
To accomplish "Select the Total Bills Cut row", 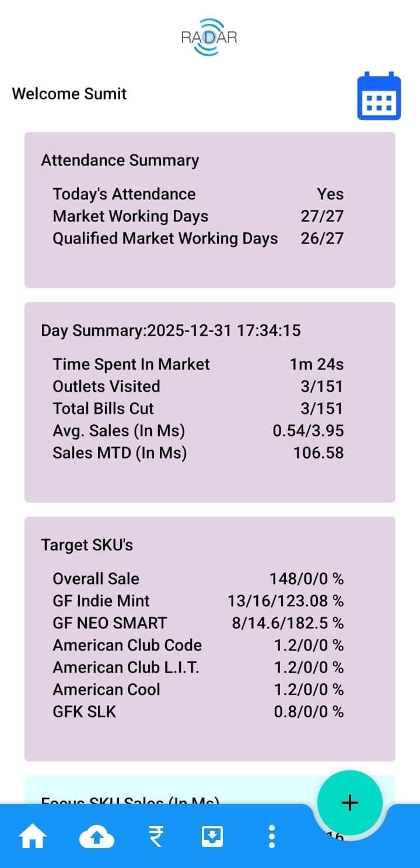I will pyautogui.click(x=198, y=409).
